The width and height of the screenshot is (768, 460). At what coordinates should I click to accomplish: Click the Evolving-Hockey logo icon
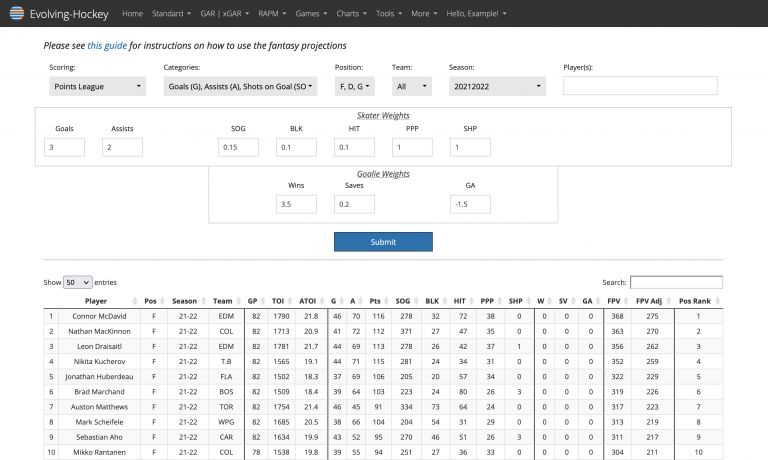[16, 14]
